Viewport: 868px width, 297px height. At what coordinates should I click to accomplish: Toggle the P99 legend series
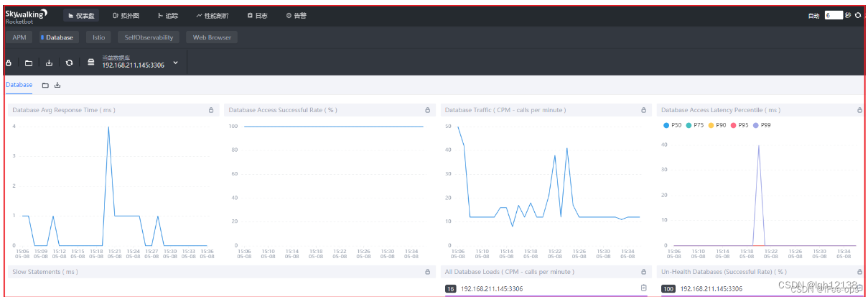[762, 125]
